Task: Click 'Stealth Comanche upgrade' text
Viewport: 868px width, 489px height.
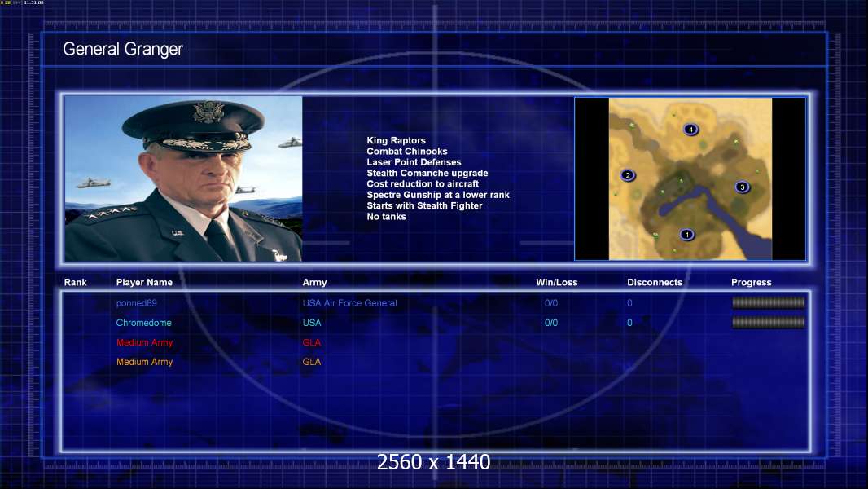Action: 427,173
